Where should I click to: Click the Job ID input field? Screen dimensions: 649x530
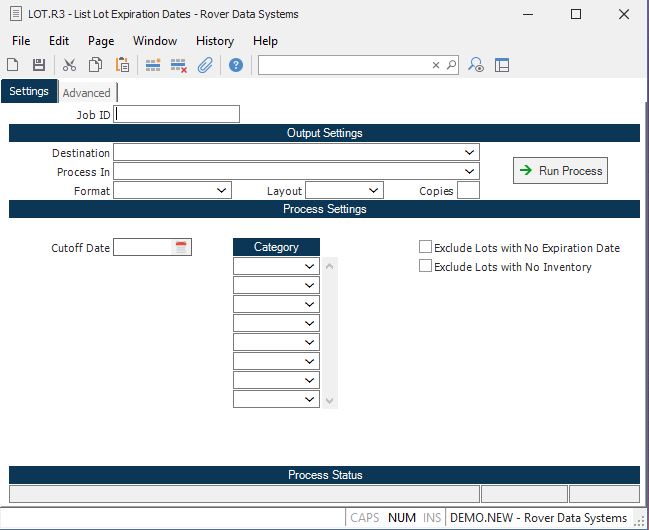pos(178,114)
